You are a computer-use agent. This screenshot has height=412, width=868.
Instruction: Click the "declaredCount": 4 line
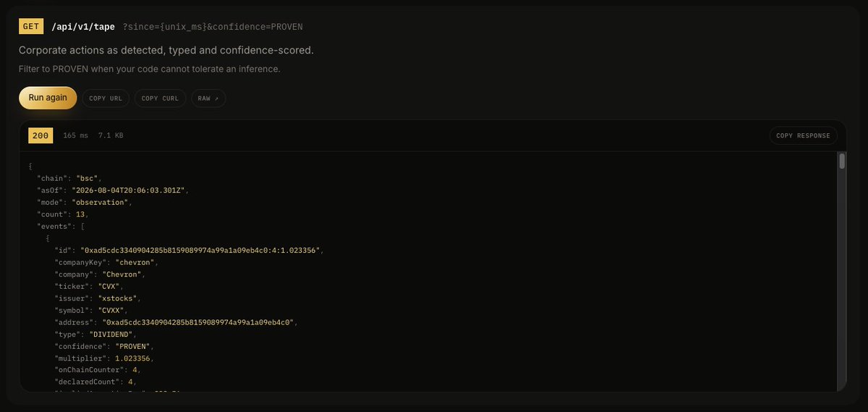point(96,382)
